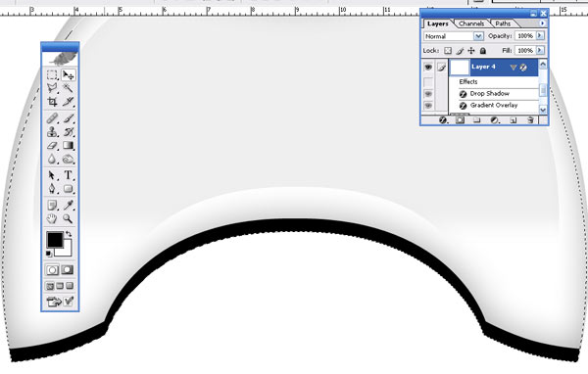Select the Eyedropper tool
Viewport: 588px width, 374px height.
(68, 205)
